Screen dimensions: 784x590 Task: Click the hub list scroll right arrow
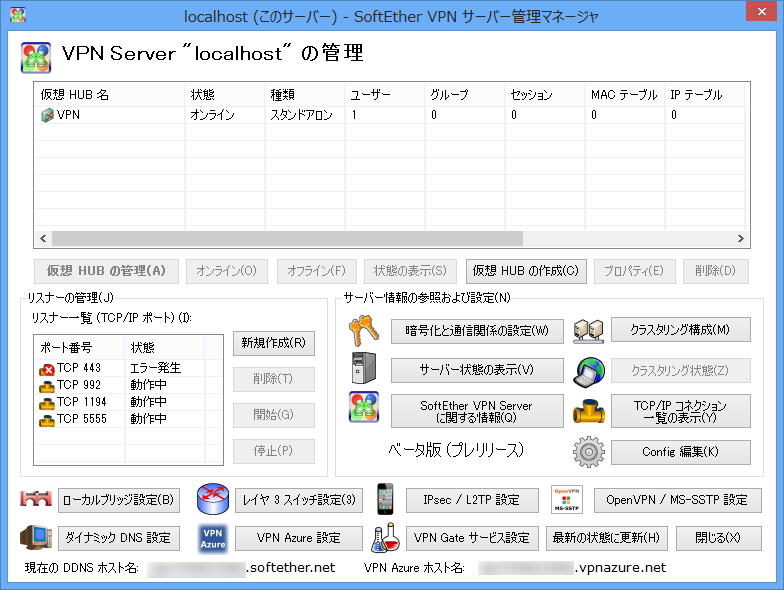[740, 239]
